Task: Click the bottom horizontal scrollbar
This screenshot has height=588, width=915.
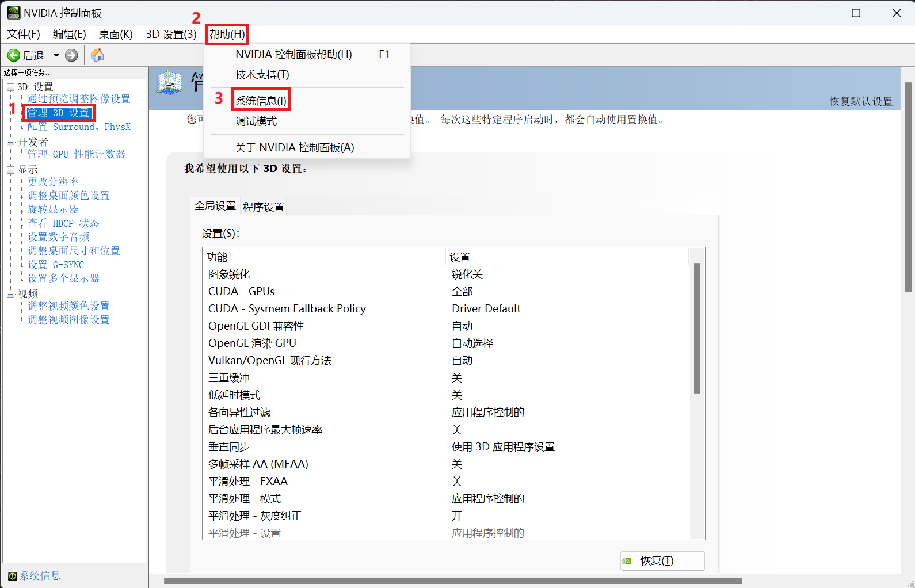Action: pyautogui.click(x=453, y=581)
